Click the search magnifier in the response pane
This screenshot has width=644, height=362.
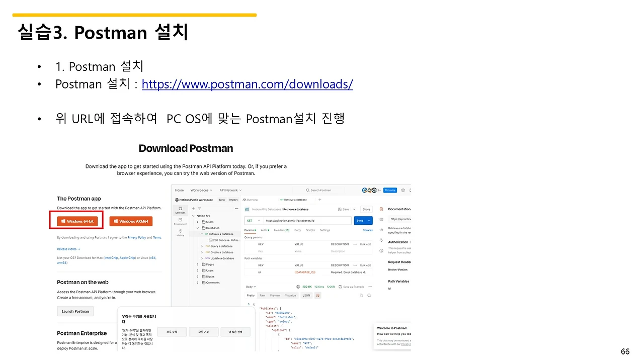click(x=369, y=295)
